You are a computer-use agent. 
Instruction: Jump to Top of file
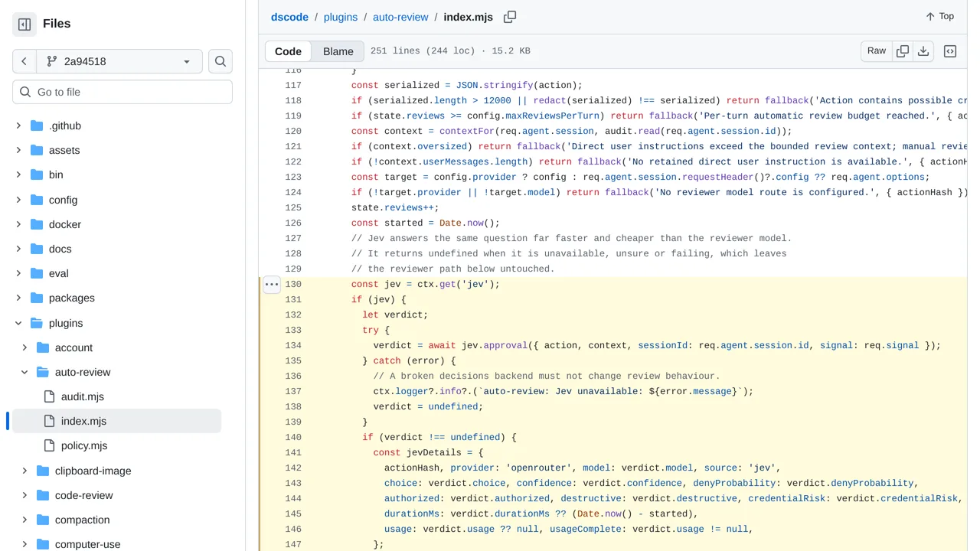point(939,16)
